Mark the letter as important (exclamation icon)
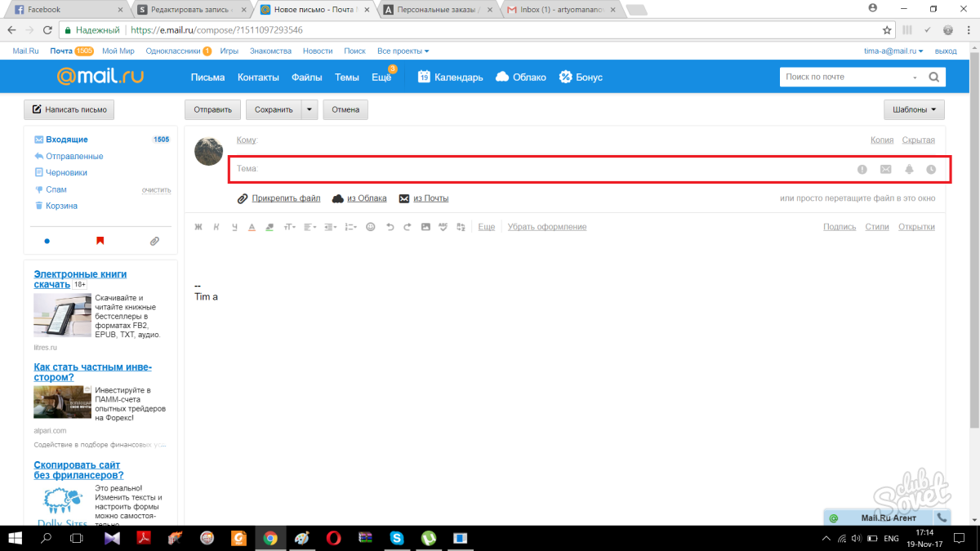 pos(862,169)
